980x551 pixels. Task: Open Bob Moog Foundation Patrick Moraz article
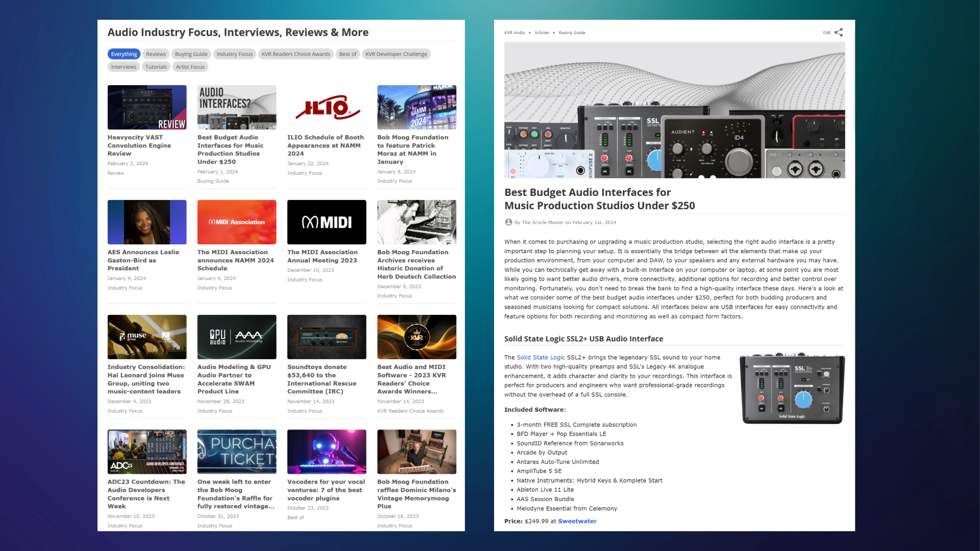[x=413, y=149]
